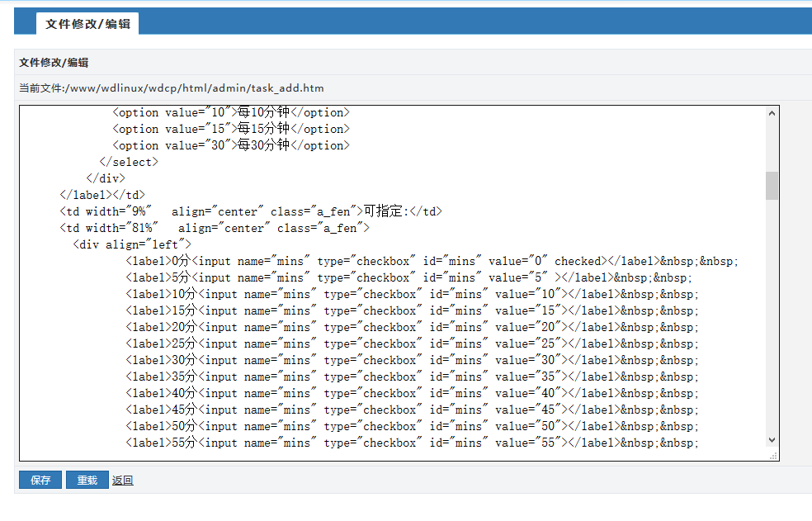The width and height of the screenshot is (812, 521).
Task: Click the scroll up arrow in code editor
Action: pyautogui.click(x=772, y=113)
